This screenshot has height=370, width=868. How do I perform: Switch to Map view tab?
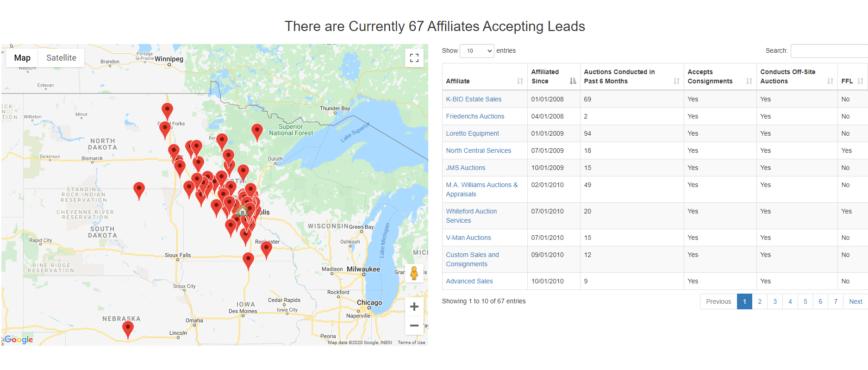[22, 58]
